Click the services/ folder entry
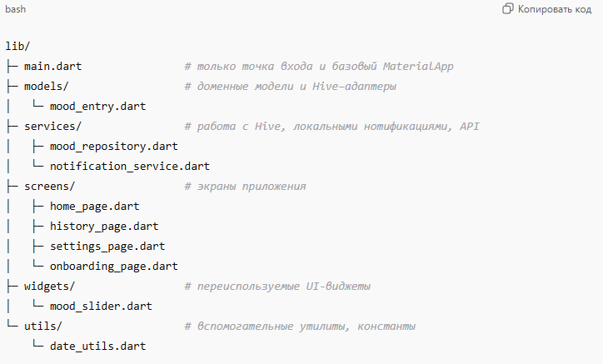 pyautogui.click(x=52, y=126)
